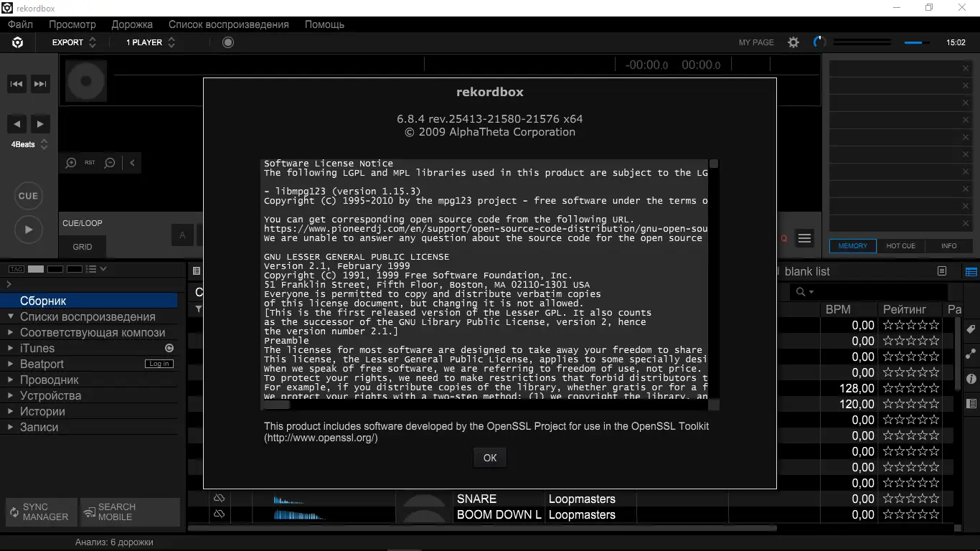Click the rekordbox logo icon in the toolbar
Screen dimensions: 980x551
pos(18,42)
